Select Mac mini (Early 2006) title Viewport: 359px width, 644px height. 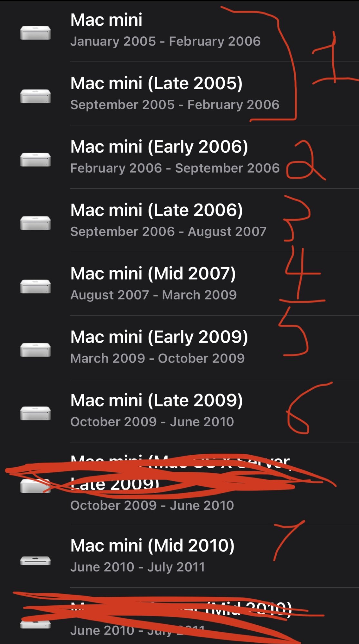pos(159,147)
